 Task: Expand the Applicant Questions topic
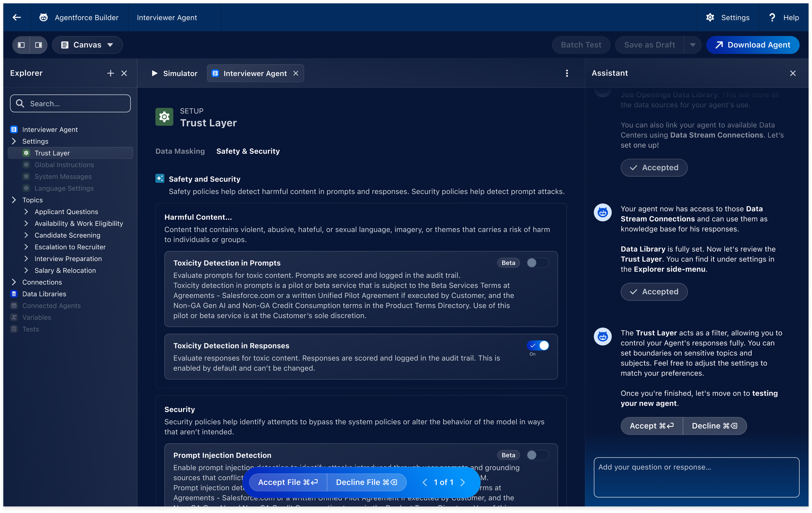pyautogui.click(x=26, y=212)
